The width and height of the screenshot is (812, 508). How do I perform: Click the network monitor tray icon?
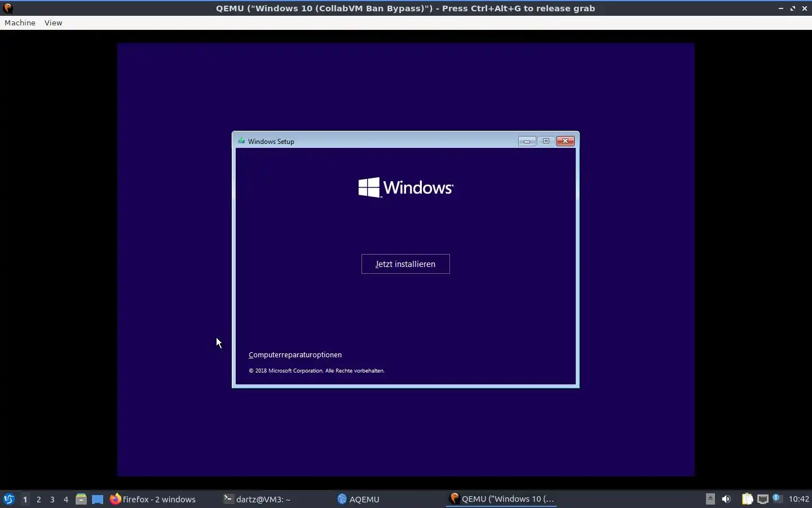[x=763, y=499]
